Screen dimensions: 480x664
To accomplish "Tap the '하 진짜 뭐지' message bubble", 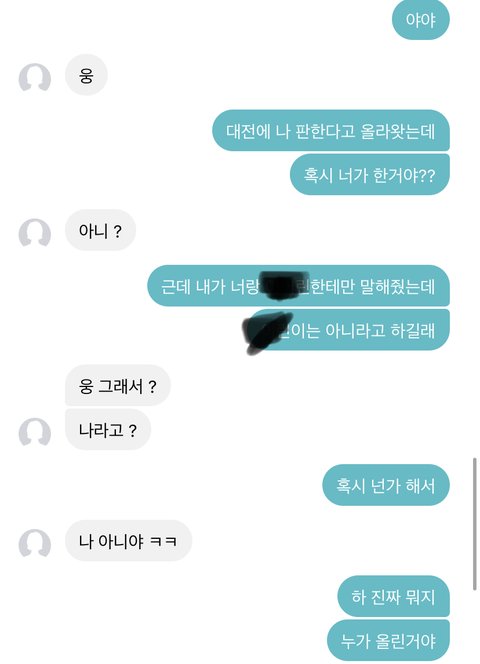I will 394,596.
